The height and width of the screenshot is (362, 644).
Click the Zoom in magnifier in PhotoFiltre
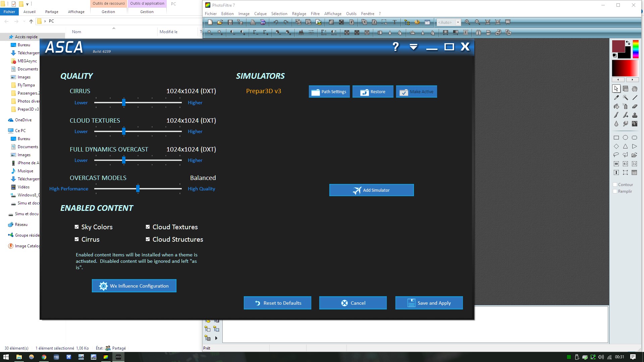[x=467, y=22]
